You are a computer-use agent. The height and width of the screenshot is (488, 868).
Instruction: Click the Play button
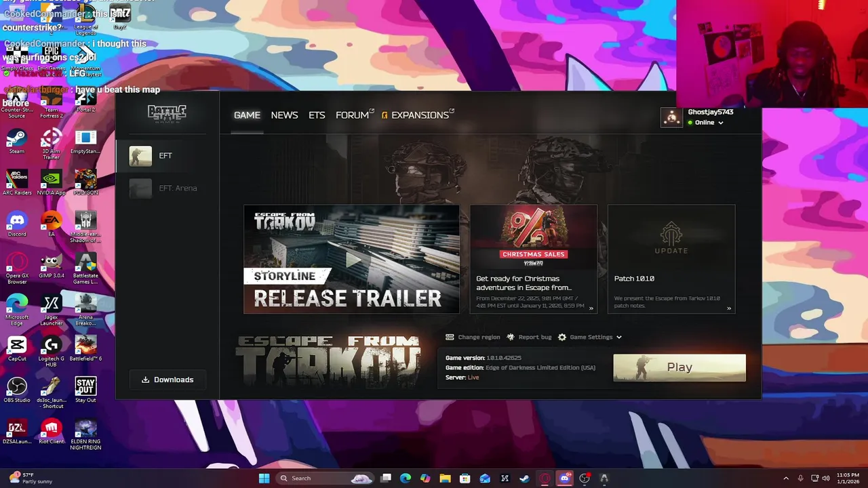point(679,367)
